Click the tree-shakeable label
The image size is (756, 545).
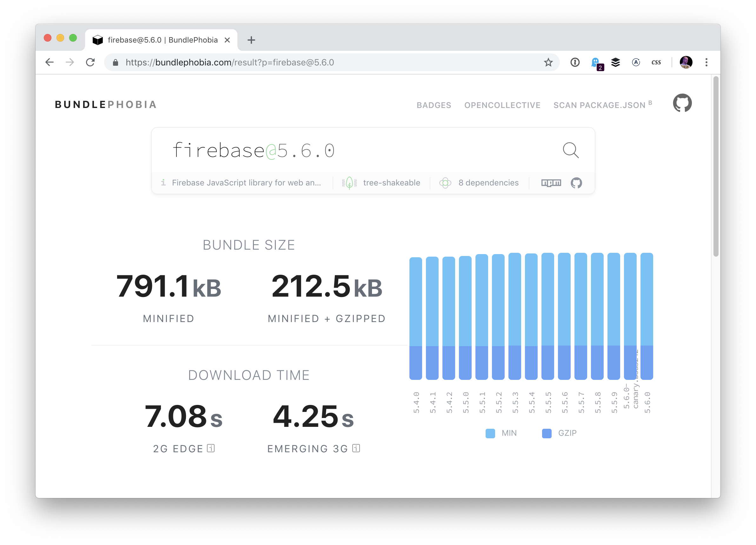click(391, 183)
